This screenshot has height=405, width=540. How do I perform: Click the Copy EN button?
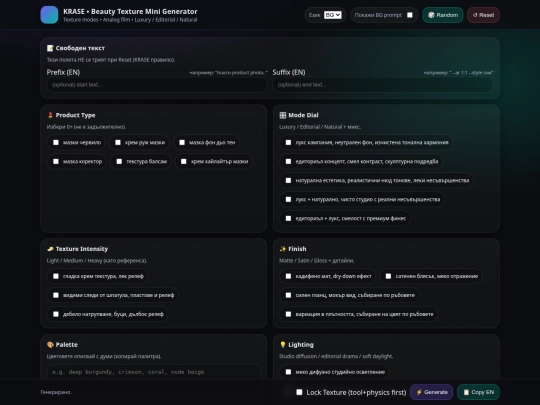[478, 392]
